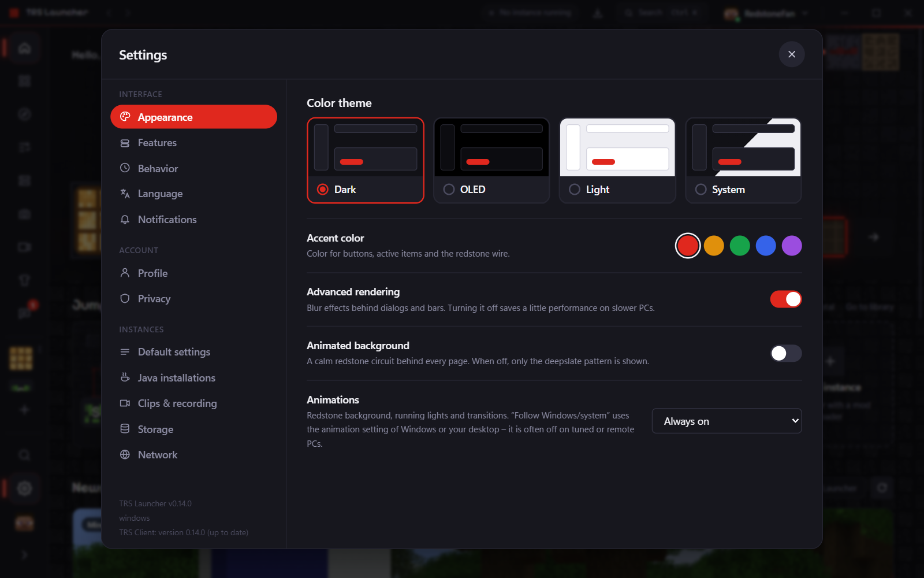The image size is (924, 578).
Task: Open Language settings
Action: pyautogui.click(x=193, y=194)
